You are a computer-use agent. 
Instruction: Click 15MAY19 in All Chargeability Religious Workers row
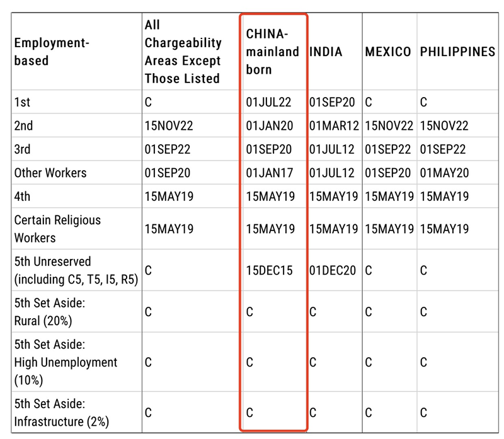(169, 229)
